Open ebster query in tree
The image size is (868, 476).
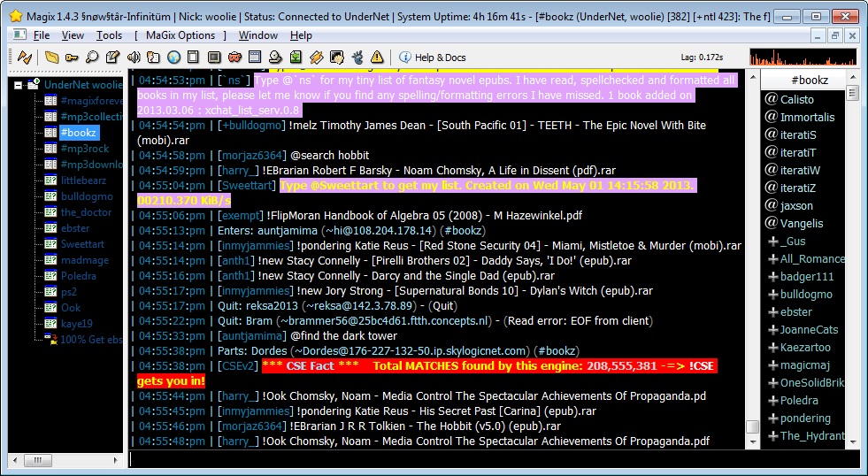[x=74, y=228]
